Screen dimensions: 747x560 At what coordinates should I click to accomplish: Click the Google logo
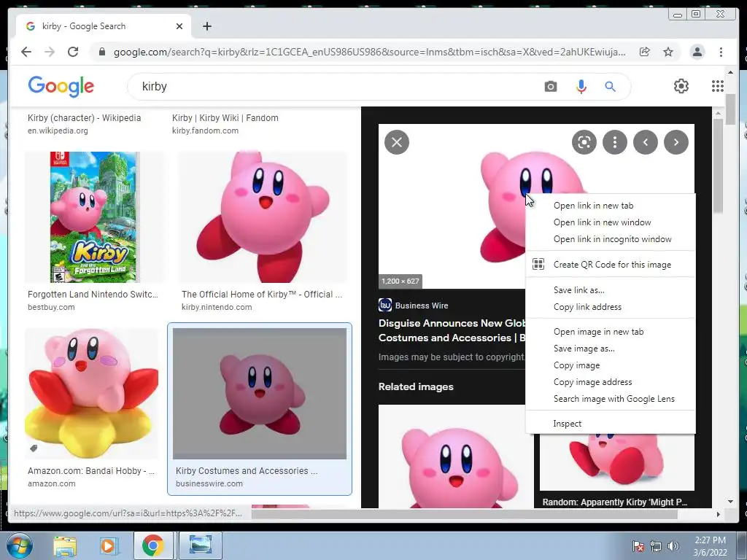coord(61,87)
